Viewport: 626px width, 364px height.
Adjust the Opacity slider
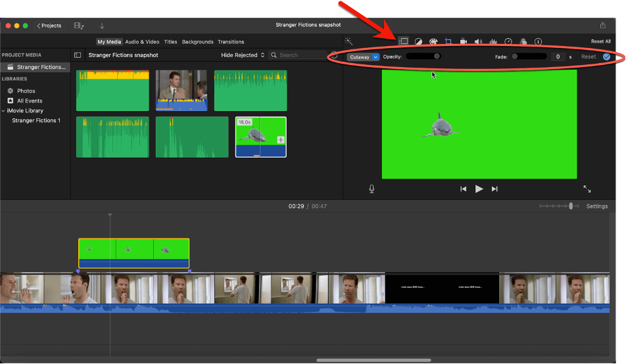coord(423,57)
